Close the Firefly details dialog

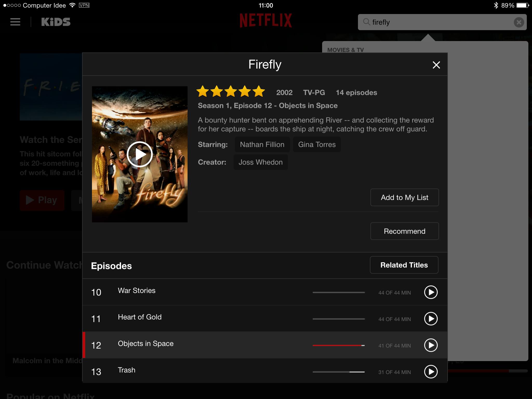(x=436, y=65)
